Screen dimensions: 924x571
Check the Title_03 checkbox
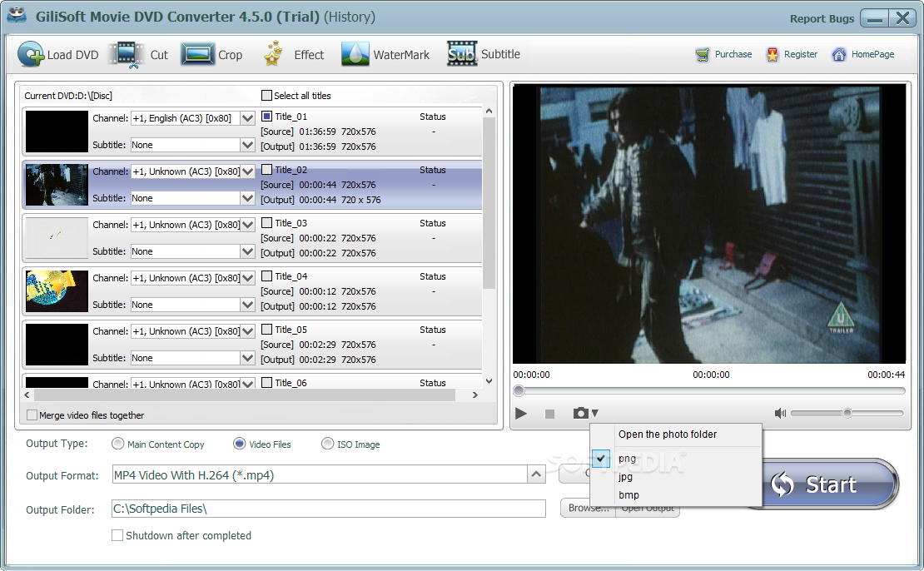point(266,222)
